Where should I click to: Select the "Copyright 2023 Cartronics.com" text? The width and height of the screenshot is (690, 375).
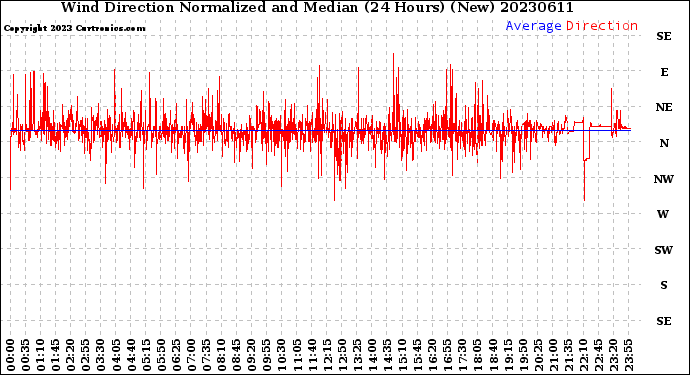(x=74, y=28)
